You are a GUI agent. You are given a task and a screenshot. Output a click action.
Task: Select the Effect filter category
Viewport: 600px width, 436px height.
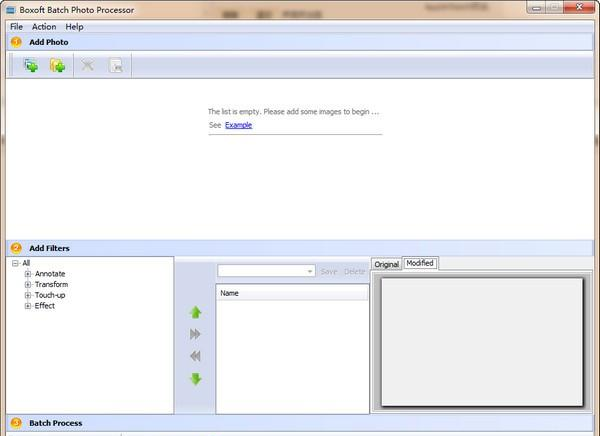click(x=44, y=306)
